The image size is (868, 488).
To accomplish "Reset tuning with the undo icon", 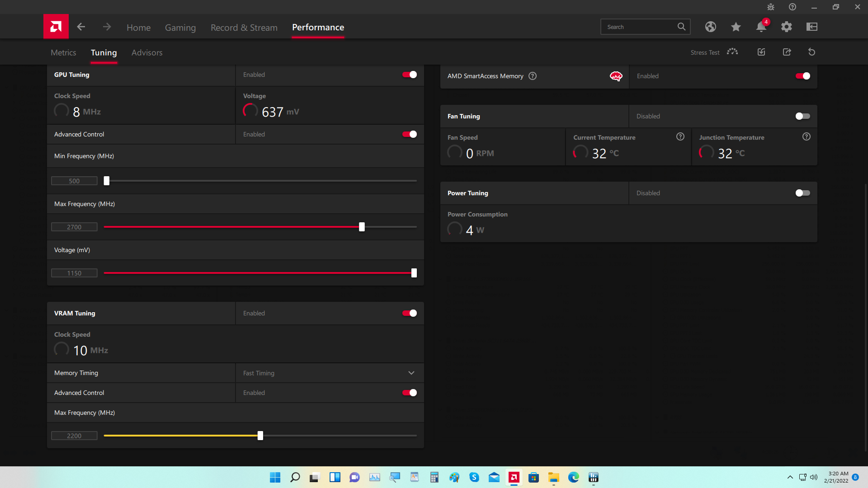I will [812, 52].
